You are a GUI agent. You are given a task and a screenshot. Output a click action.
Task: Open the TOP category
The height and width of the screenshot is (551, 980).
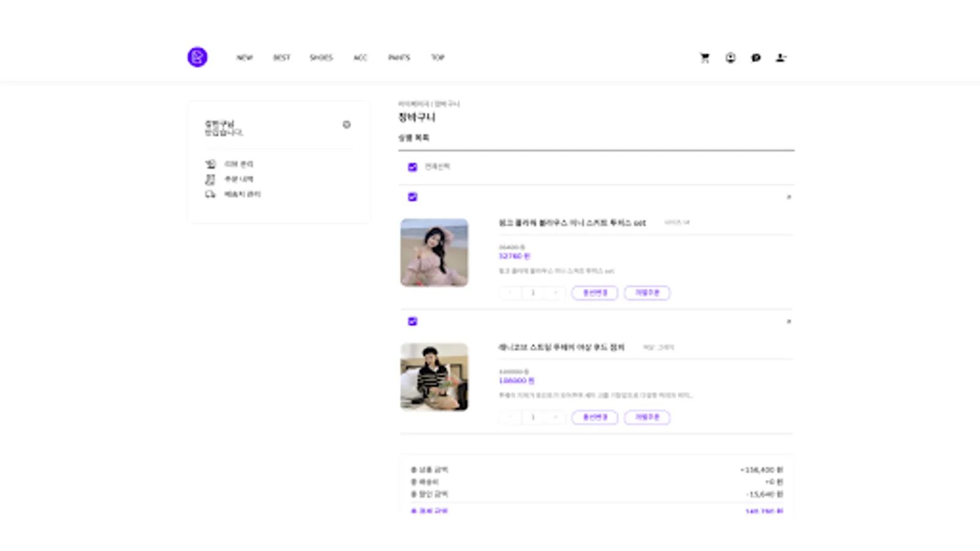point(437,58)
